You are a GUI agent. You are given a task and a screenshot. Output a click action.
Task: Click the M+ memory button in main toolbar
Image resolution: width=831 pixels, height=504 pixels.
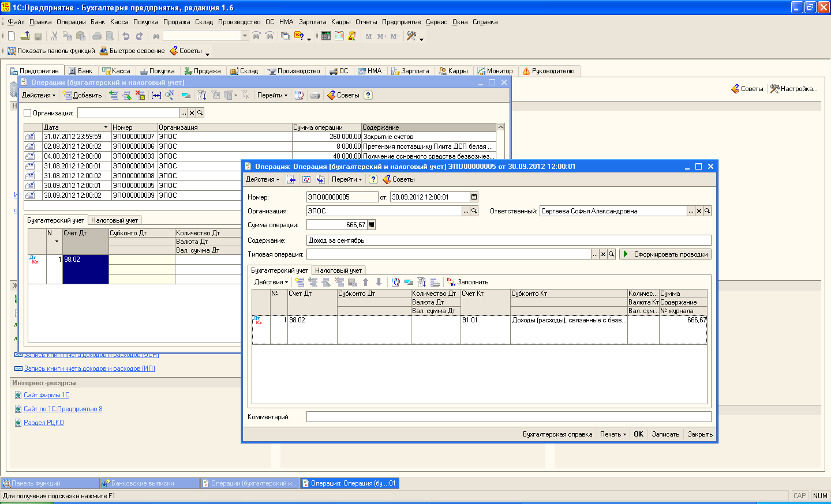tap(382, 36)
